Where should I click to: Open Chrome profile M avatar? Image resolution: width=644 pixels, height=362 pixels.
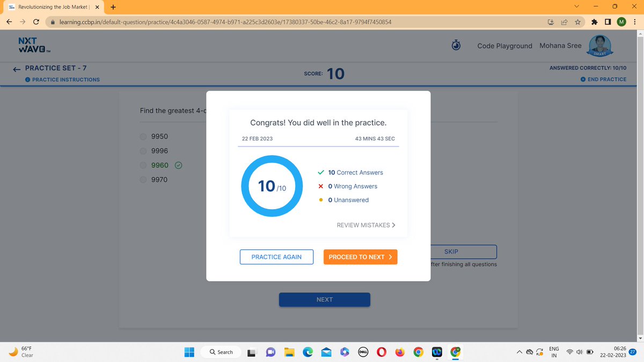621,23
